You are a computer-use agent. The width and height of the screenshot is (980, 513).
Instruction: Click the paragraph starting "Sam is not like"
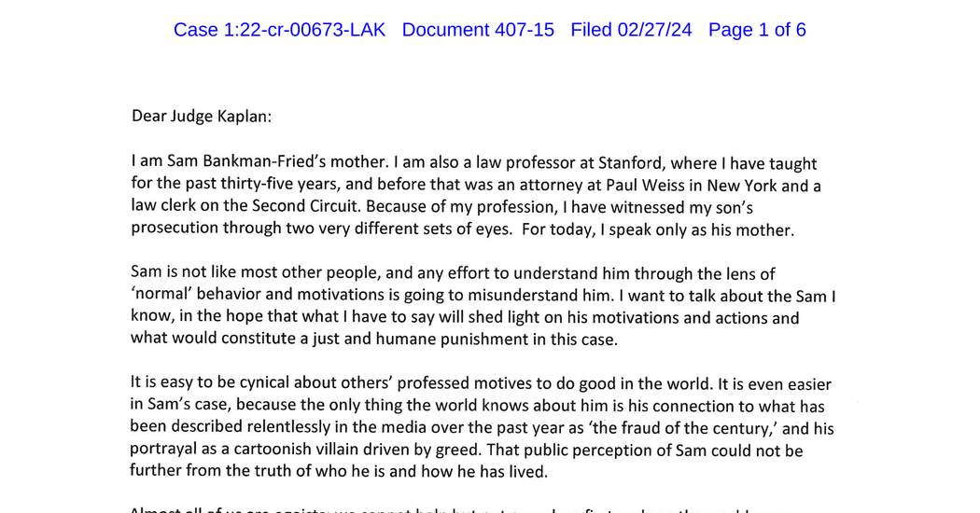483,306
